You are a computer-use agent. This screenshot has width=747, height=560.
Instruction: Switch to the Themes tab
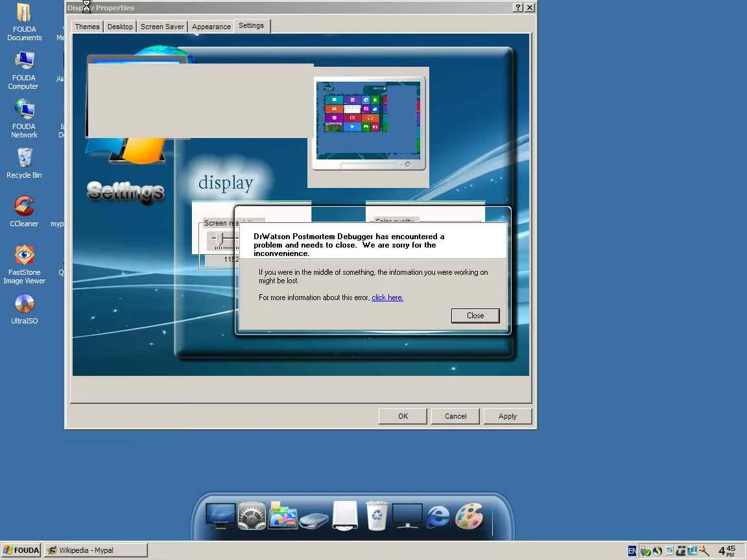(87, 27)
